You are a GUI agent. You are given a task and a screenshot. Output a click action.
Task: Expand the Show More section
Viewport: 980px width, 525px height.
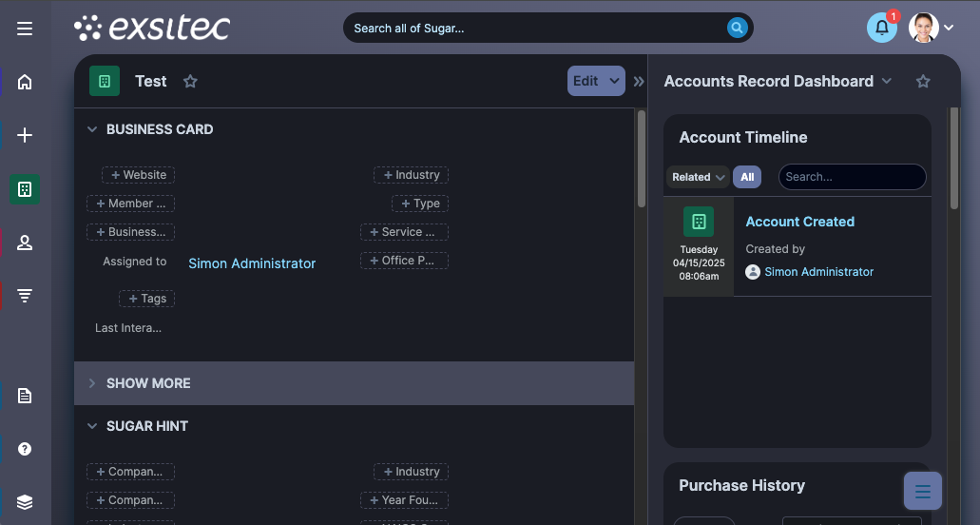(x=92, y=383)
